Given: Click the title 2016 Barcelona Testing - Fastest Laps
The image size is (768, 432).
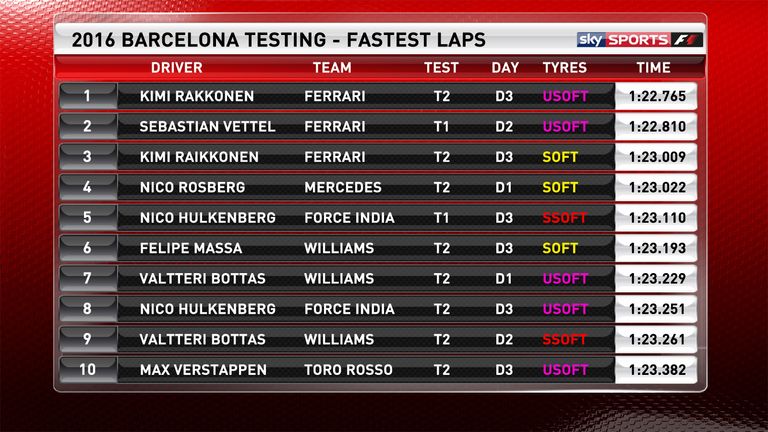Looking at the screenshot, I should (x=278, y=40).
